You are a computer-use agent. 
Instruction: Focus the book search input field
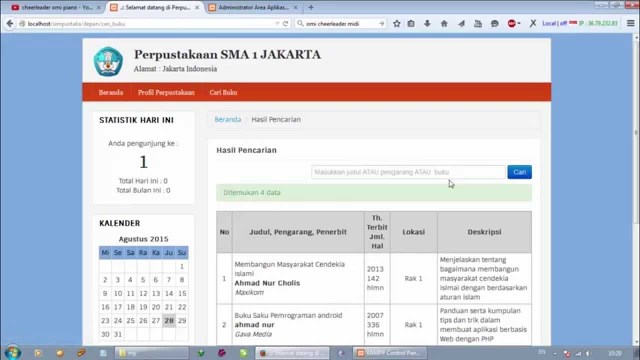coord(408,172)
